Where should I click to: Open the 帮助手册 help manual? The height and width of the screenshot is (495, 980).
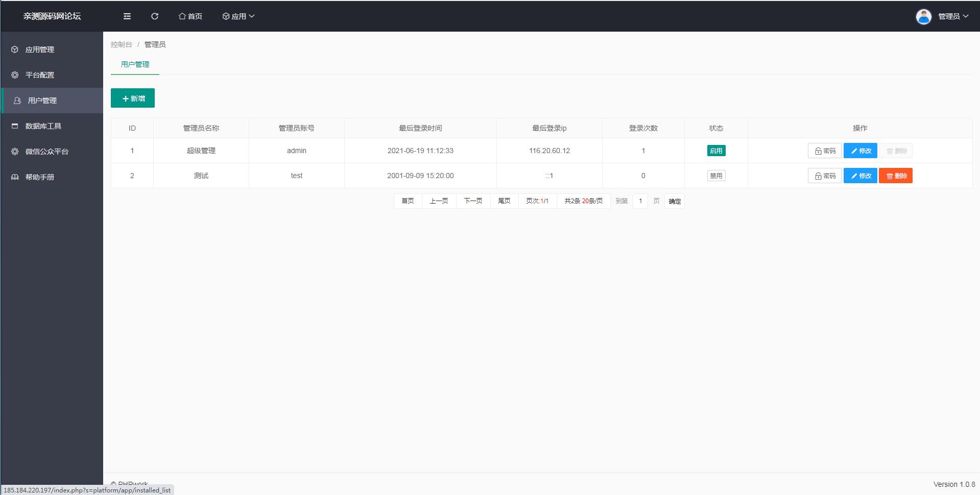click(x=40, y=177)
